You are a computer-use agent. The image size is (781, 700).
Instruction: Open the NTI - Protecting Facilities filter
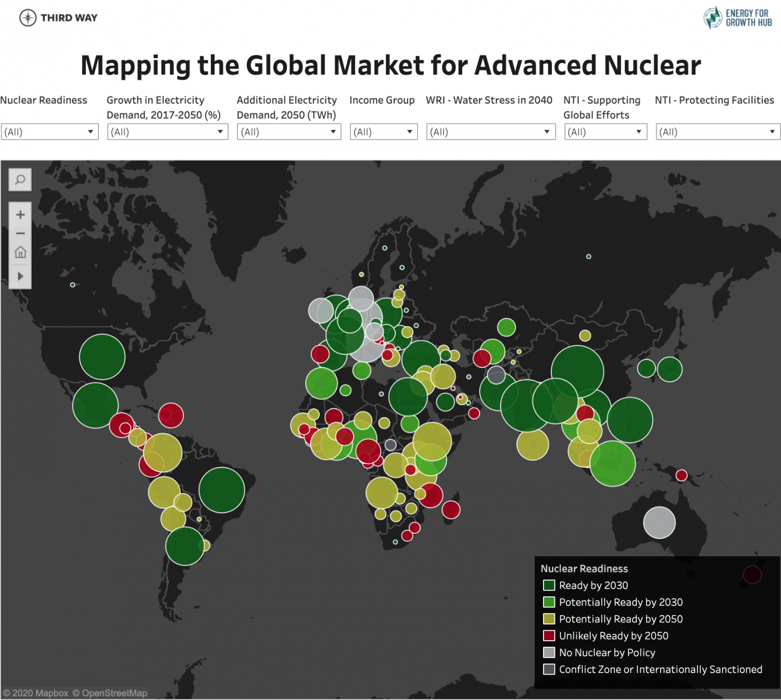point(717,131)
